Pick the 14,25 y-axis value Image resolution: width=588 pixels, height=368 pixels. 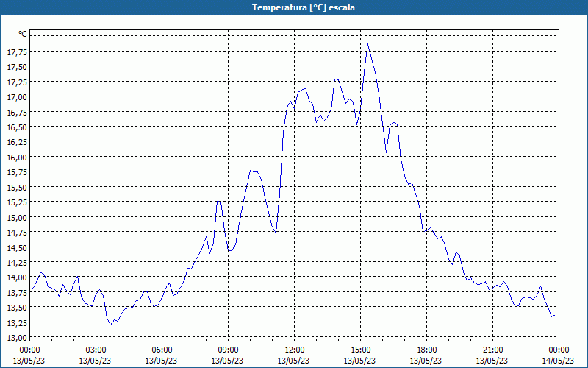[x=17, y=263]
